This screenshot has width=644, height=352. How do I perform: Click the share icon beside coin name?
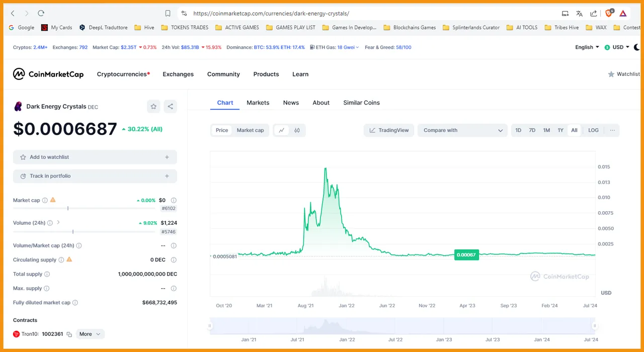click(171, 106)
